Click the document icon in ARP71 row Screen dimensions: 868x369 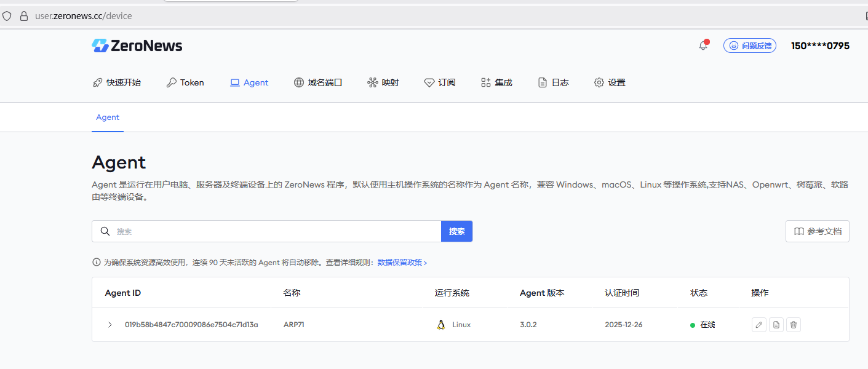776,325
